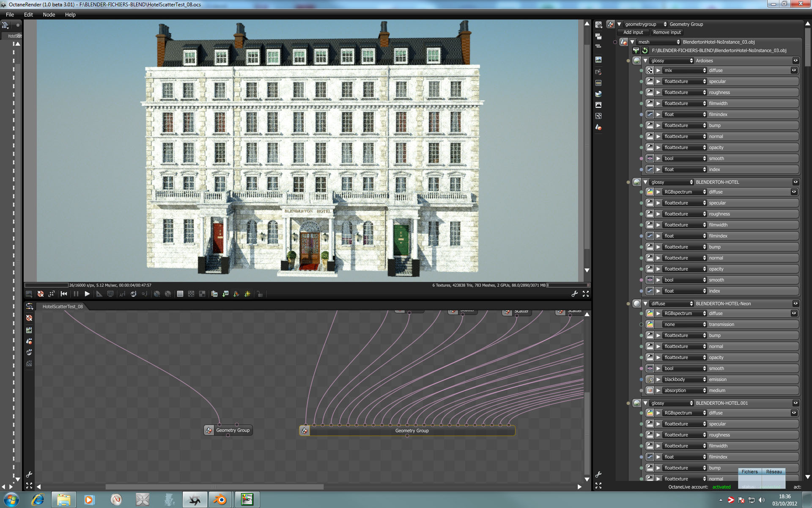The height and width of the screenshot is (508, 812).
Task: Toggle eye on BLENDERTON-HOTEL.001 material
Action: (796, 403)
